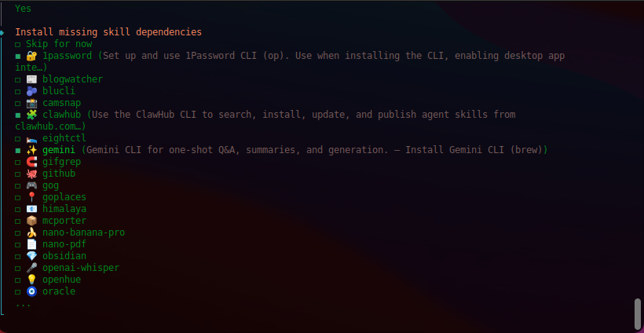Image resolution: width=644 pixels, height=333 pixels.
Task: Click the terminal scrollbar thumb
Action: pos(638,314)
